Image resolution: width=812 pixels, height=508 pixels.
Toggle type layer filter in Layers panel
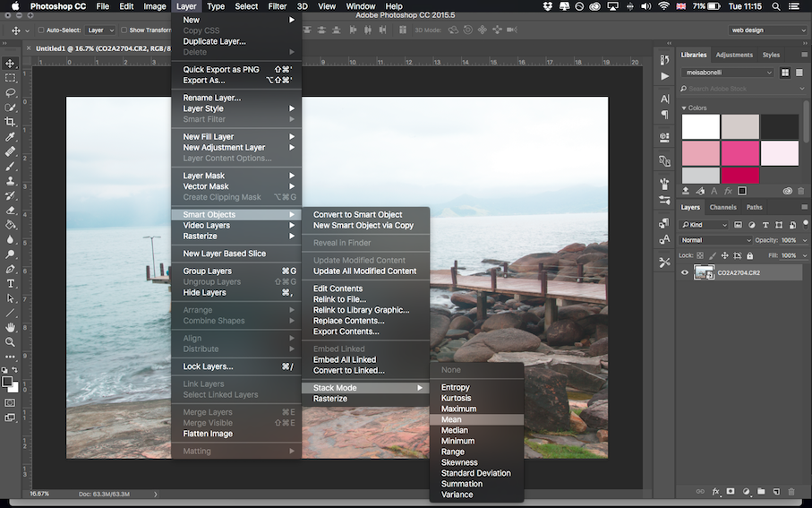click(765, 225)
